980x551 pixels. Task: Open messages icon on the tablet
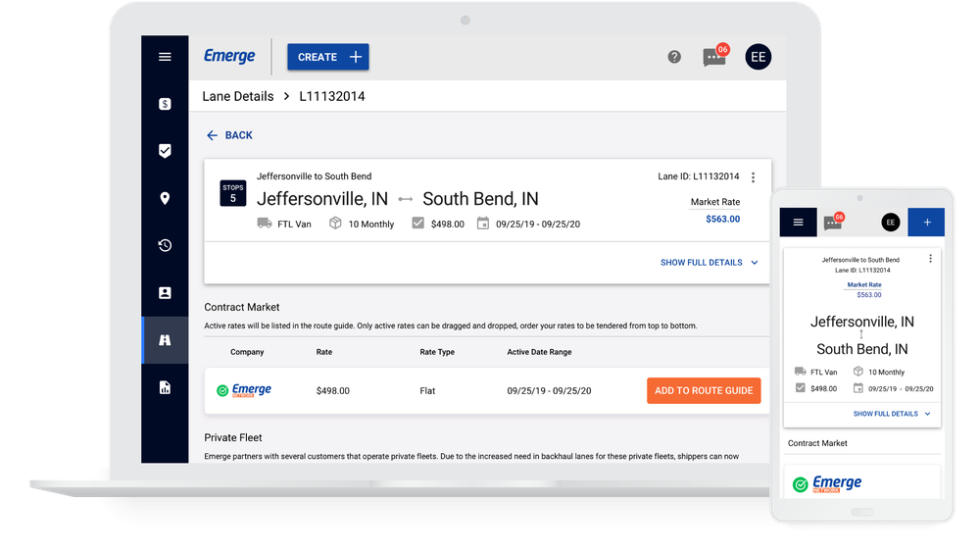[x=834, y=222]
